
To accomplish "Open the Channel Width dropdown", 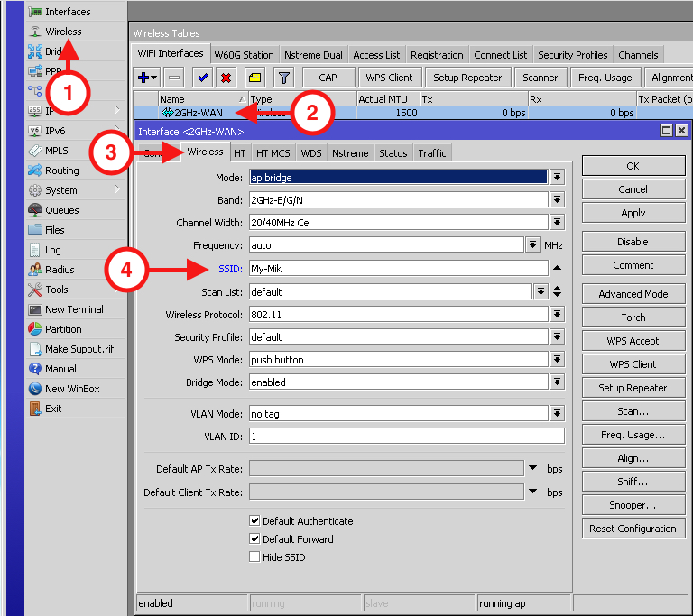I will tap(558, 222).
